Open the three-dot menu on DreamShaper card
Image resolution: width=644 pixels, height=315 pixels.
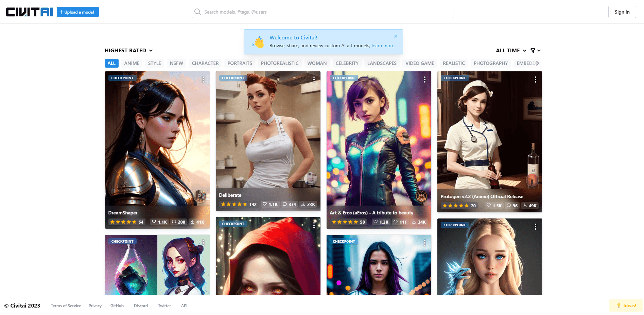(x=203, y=80)
